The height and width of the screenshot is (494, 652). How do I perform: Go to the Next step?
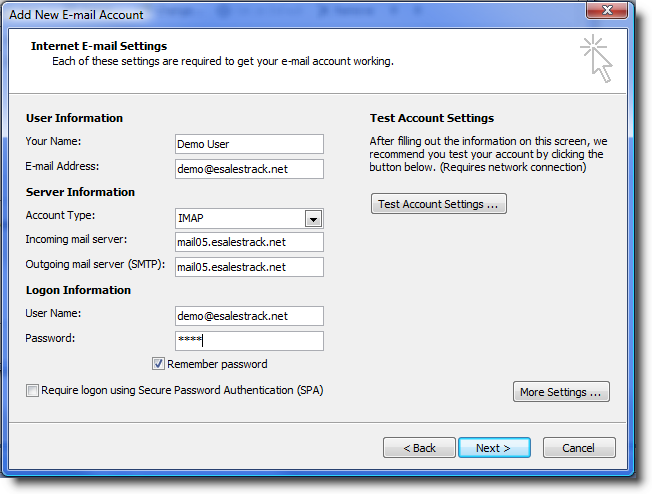tap(494, 448)
